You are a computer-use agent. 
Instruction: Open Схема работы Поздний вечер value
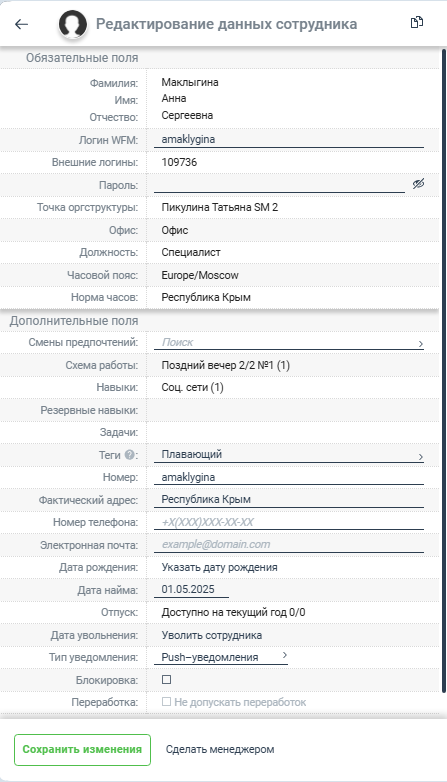point(225,366)
